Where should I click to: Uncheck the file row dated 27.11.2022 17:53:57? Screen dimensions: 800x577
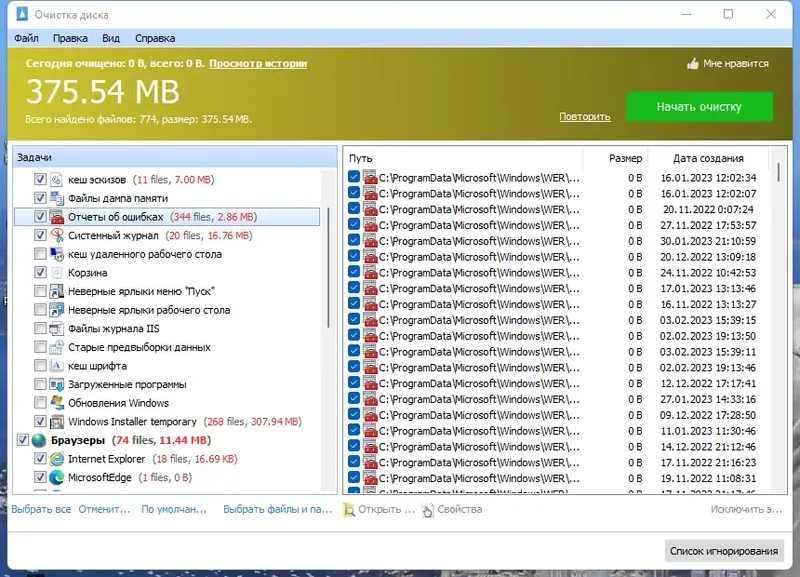pyautogui.click(x=354, y=224)
